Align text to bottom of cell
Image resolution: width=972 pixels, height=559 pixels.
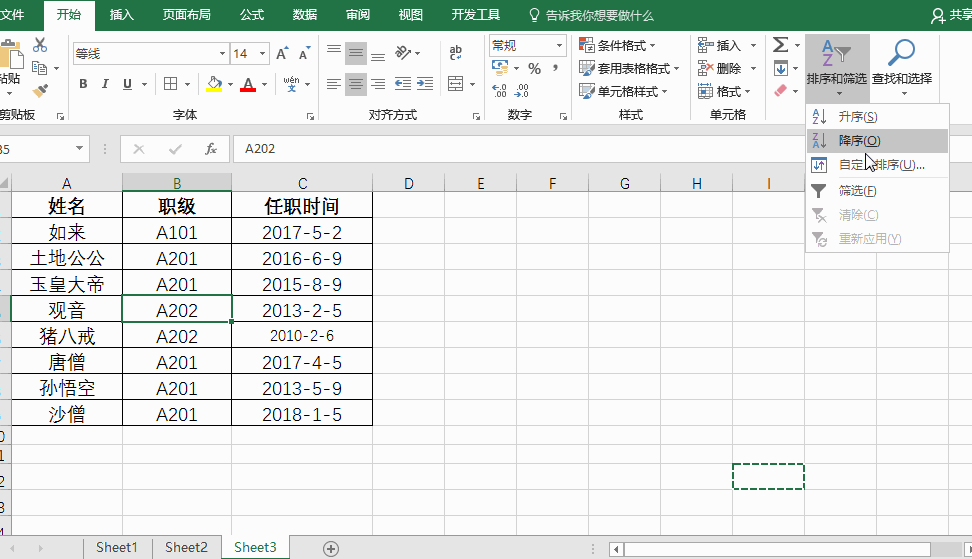pos(378,56)
